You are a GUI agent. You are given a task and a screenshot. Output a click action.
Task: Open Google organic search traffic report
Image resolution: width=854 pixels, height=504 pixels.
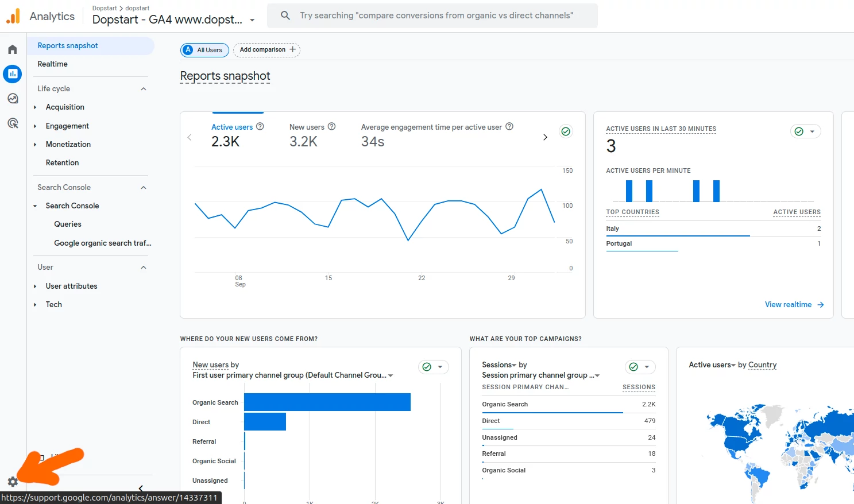[103, 243]
